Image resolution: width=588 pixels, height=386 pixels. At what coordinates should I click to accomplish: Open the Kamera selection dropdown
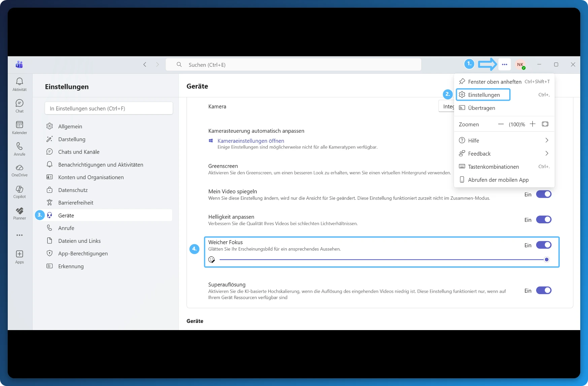(447, 106)
